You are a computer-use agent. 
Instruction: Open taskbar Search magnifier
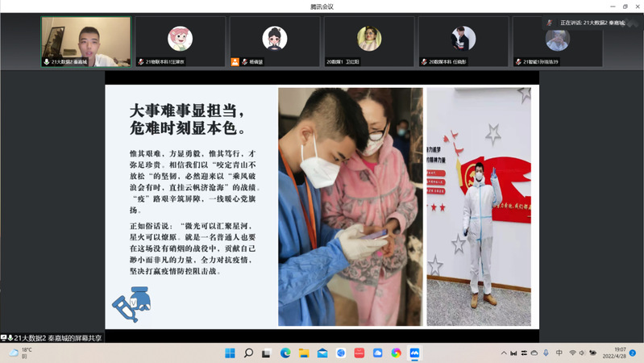coord(248,353)
